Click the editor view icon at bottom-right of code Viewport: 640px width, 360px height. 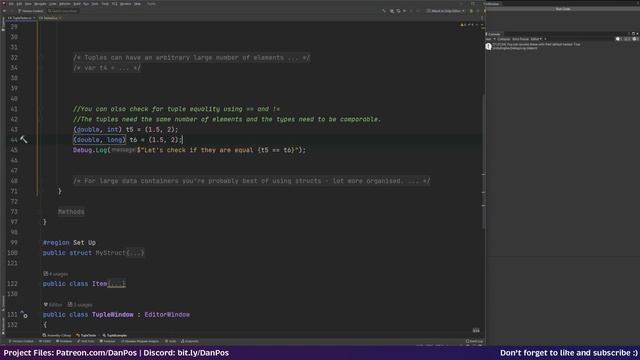point(476,330)
